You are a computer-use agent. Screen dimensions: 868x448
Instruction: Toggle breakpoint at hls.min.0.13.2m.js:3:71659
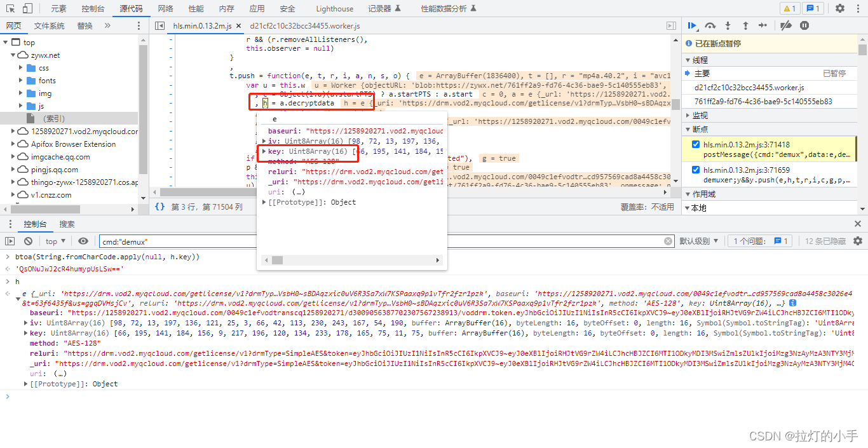[696, 170]
